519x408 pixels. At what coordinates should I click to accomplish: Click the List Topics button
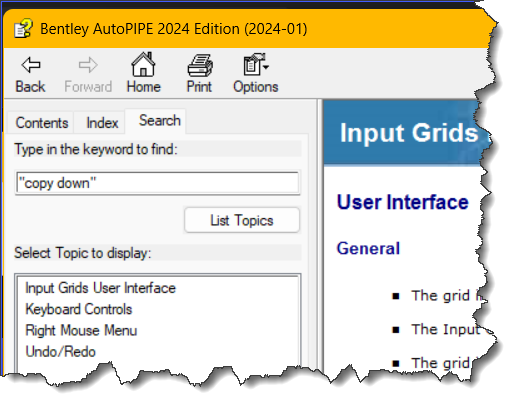(x=242, y=220)
